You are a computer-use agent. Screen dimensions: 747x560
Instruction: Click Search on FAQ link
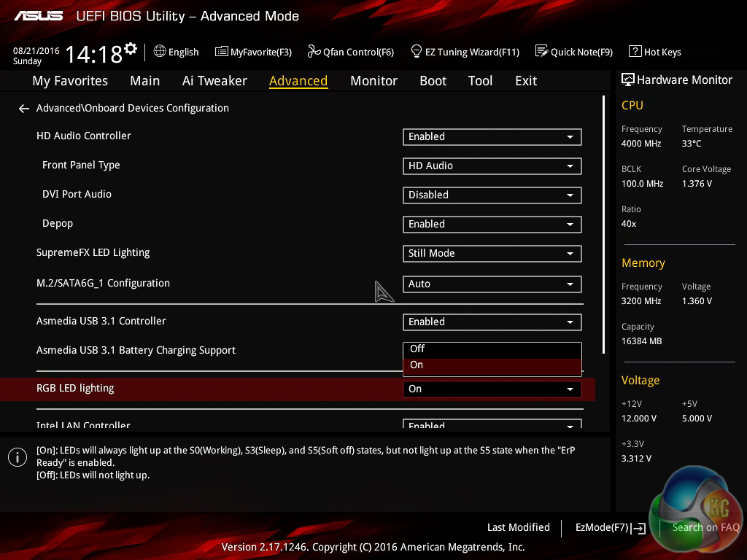705,528
